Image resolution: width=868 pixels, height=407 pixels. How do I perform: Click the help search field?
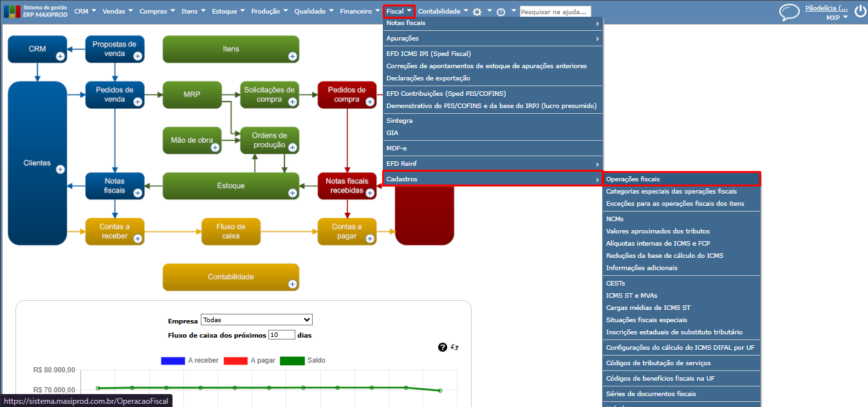(x=555, y=12)
